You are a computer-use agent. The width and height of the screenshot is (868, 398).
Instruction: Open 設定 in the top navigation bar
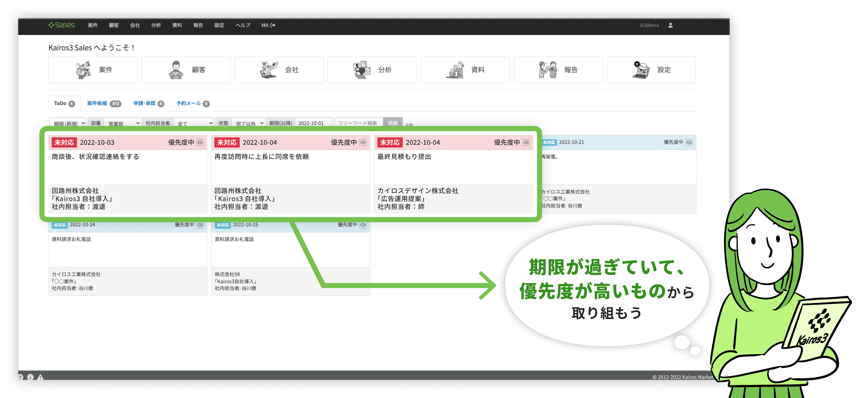pyautogui.click(x=219, y=25)
